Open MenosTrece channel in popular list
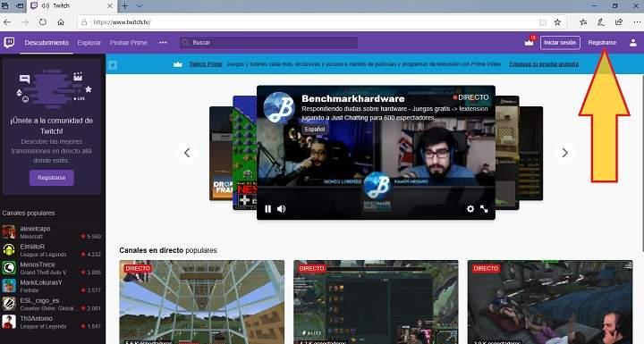 (x=51, y=268)
